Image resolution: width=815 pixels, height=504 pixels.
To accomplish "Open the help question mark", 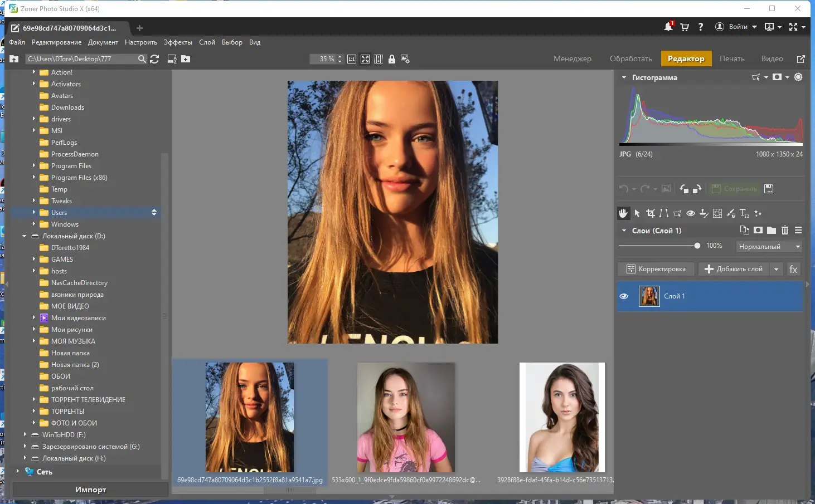I will click(x=701, y=27).
